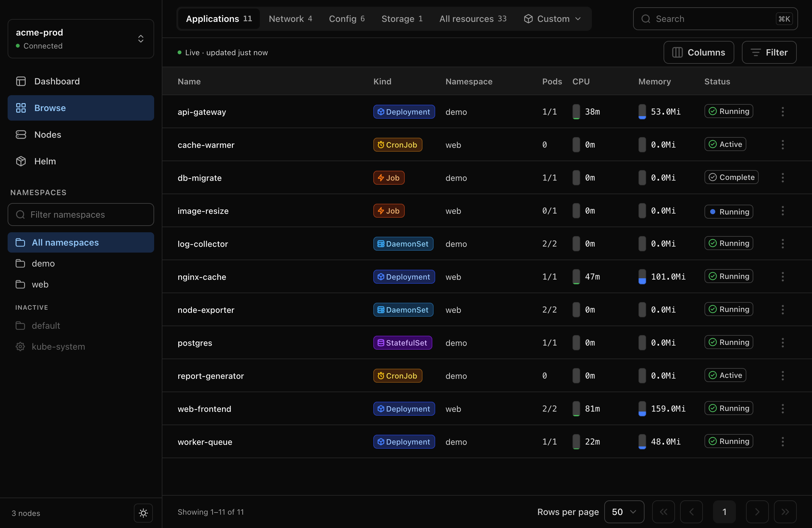812x528 pixels.
Task: Open row actions menu for db-migrate
Action: click(x=783, y=177)
